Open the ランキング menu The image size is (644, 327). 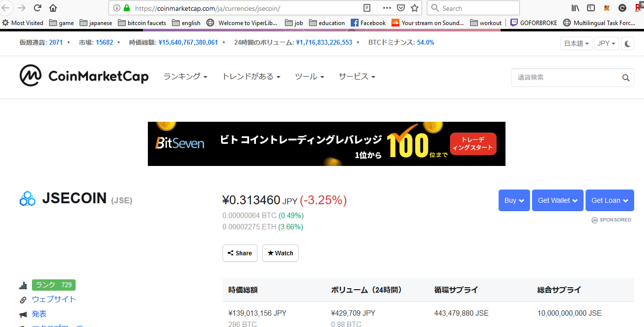185,77
